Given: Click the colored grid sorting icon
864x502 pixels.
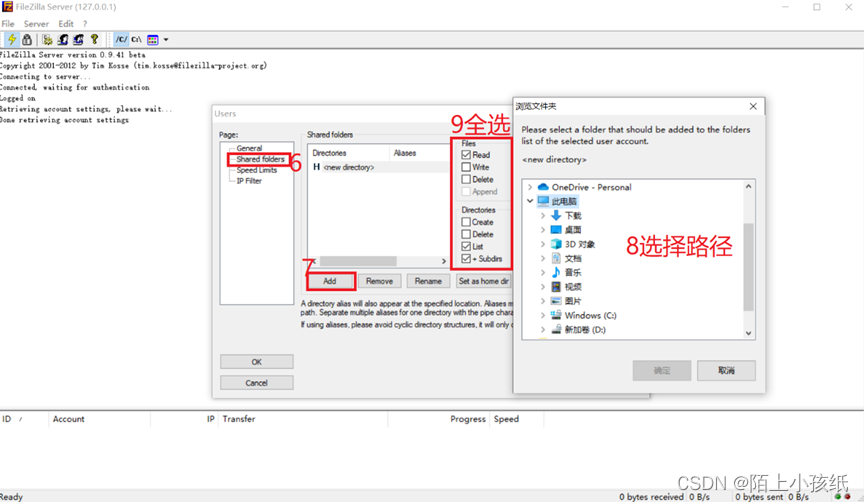Looking at the screenshot, I should pyautogui.click(x=153, y=40).
